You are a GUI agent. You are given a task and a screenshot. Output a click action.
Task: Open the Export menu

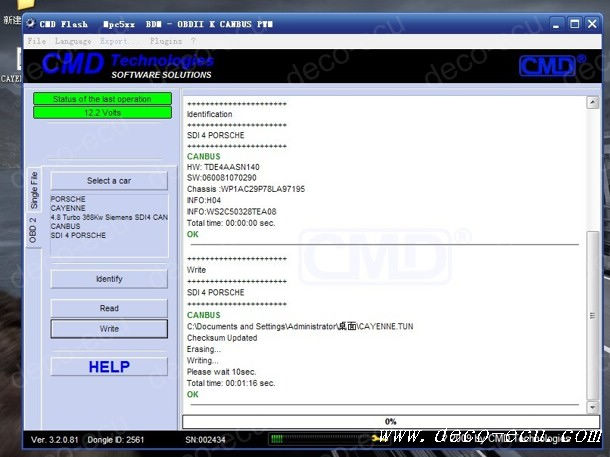pyautogui.click(x=113, y=41)
